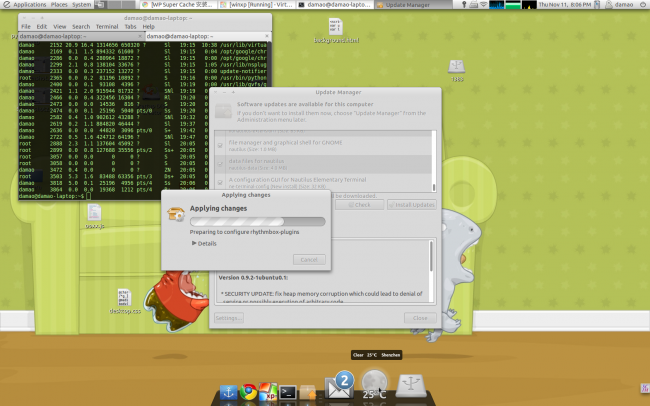
Task: Open the damao user menu in top panel
Action: pos(619,5)
